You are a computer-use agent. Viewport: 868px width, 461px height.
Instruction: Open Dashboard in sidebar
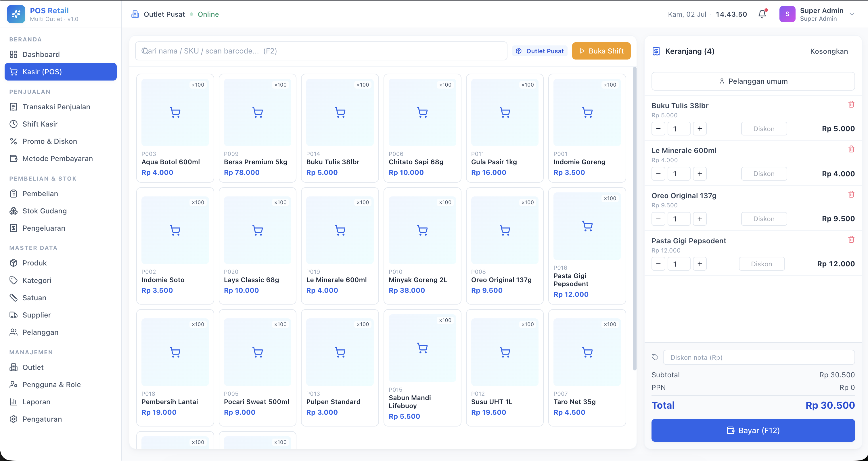[61, 54]
